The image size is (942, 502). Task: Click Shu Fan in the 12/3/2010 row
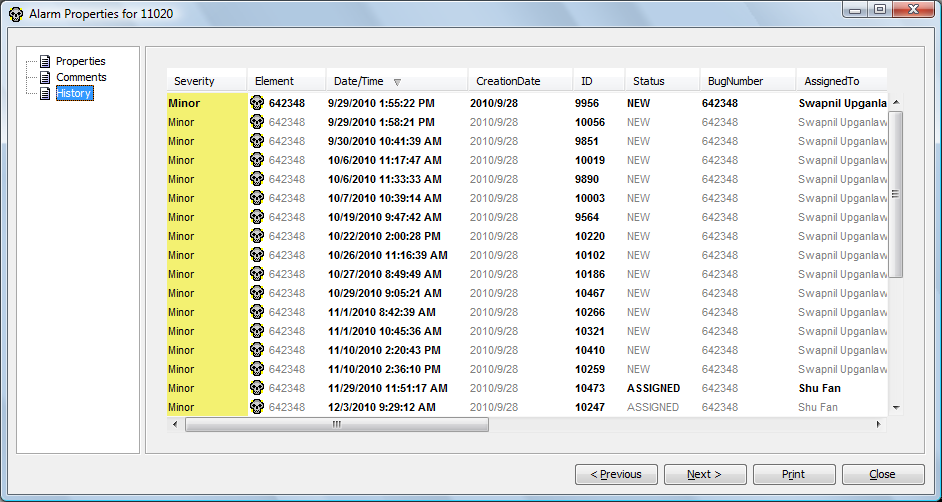click(818, 407)
